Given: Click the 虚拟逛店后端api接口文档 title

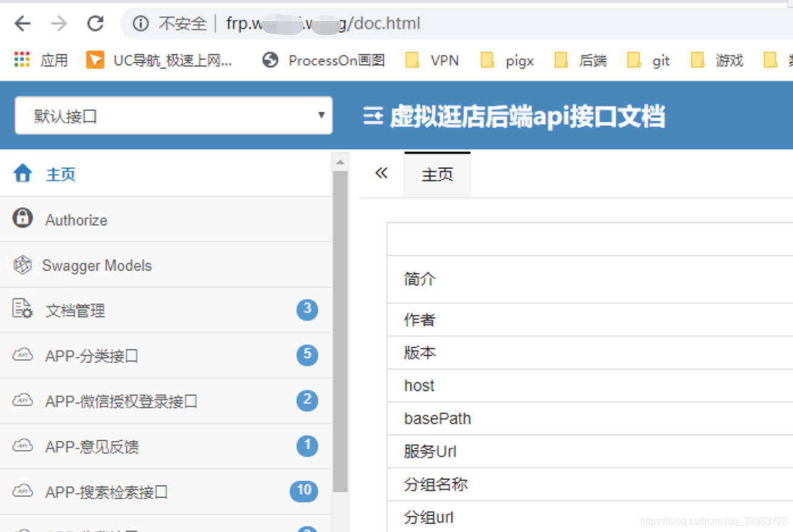Looking at the screenshot, I should [528, 116].
